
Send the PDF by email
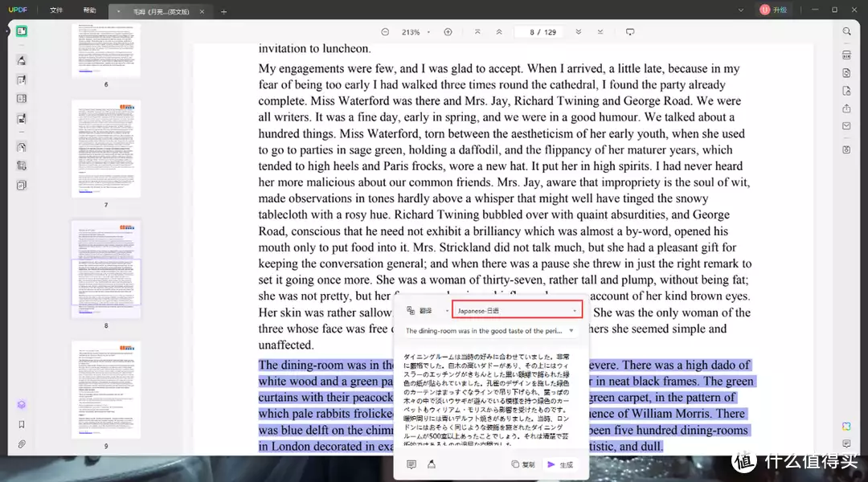pos(846,126)
